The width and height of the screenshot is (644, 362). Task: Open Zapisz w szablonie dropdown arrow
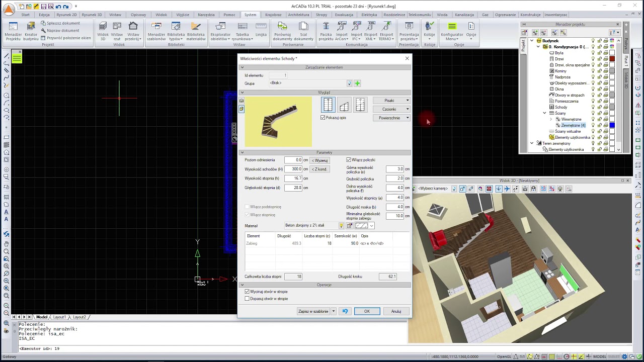[333, 311]
